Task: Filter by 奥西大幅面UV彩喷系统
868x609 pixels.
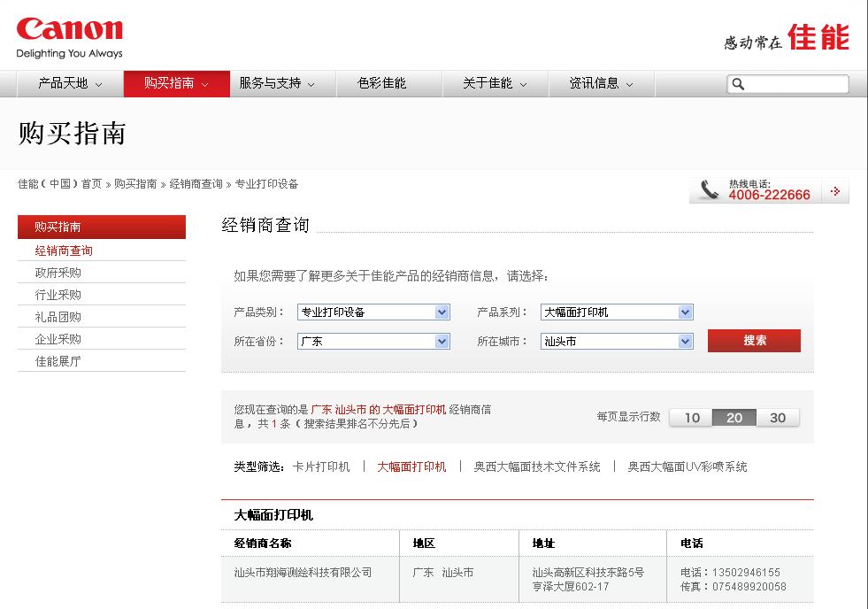Action: 687,466
